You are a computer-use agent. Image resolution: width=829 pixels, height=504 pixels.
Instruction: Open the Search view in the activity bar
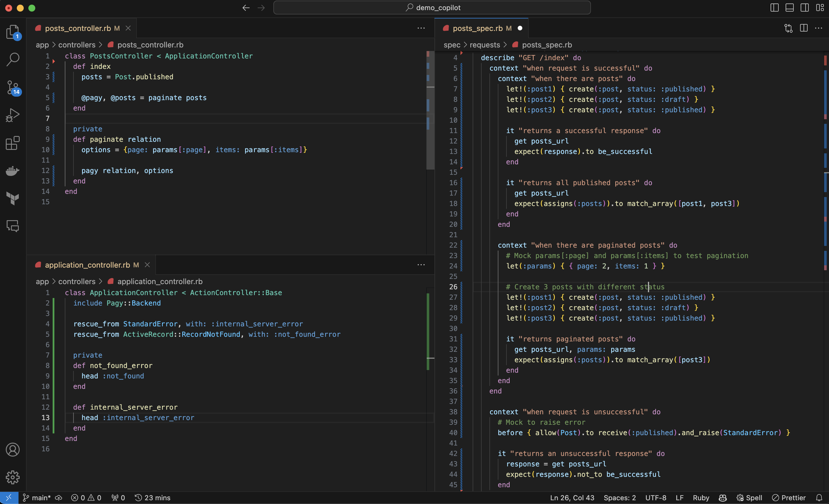pyautogui.click(x=13, y=59)
